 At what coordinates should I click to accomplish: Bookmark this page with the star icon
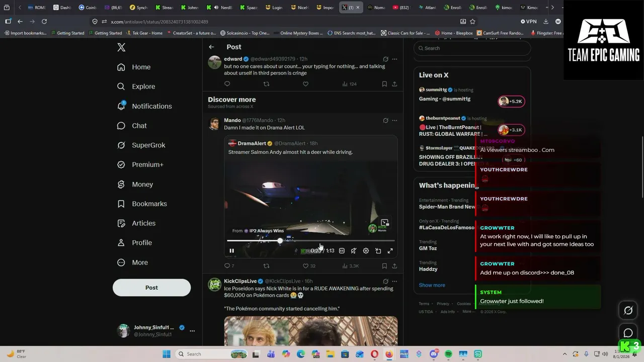[472, 22]
